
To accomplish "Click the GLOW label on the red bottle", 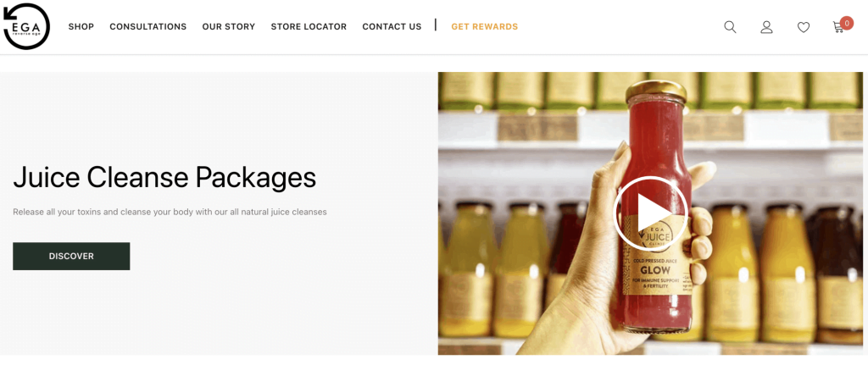I will pyautogui.click(x=655, y=270).
